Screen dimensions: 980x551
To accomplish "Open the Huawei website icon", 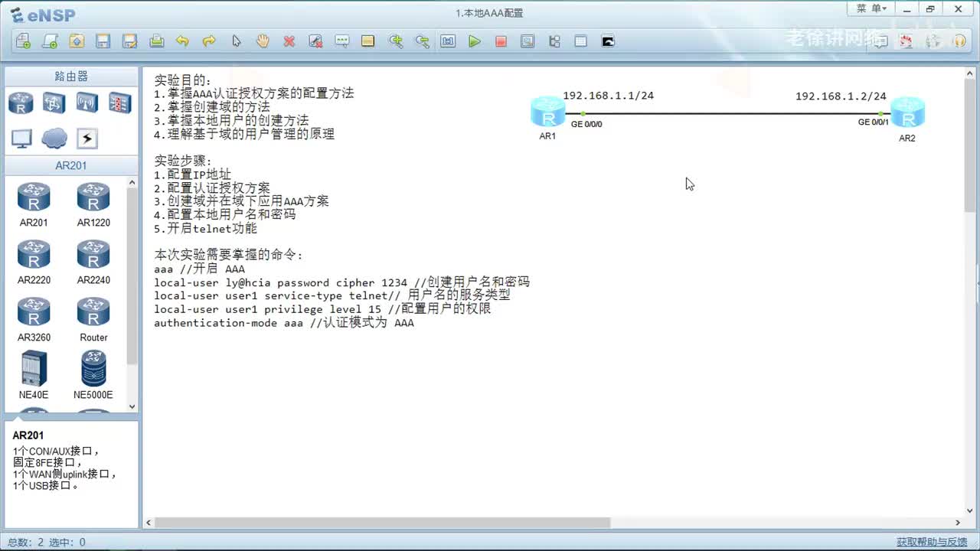I will [x=906, y=41].
